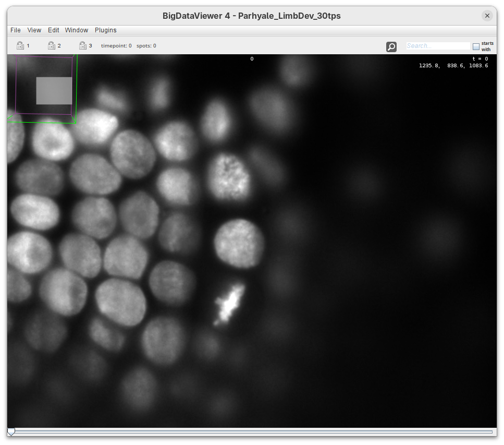Click the gray box in the overview cube
The width and height of the screenshot is (504, 445).
click(x=54, y=91)
